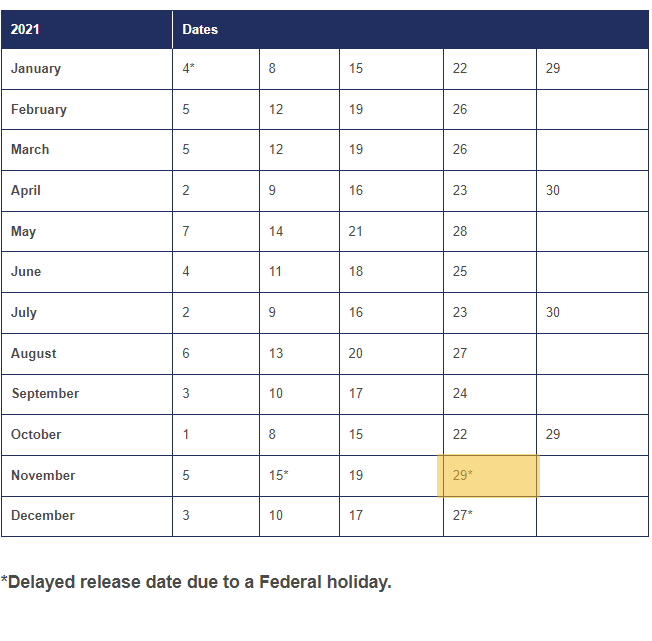Select the January 4* release date
652x641 pixels.
point(188,68)
